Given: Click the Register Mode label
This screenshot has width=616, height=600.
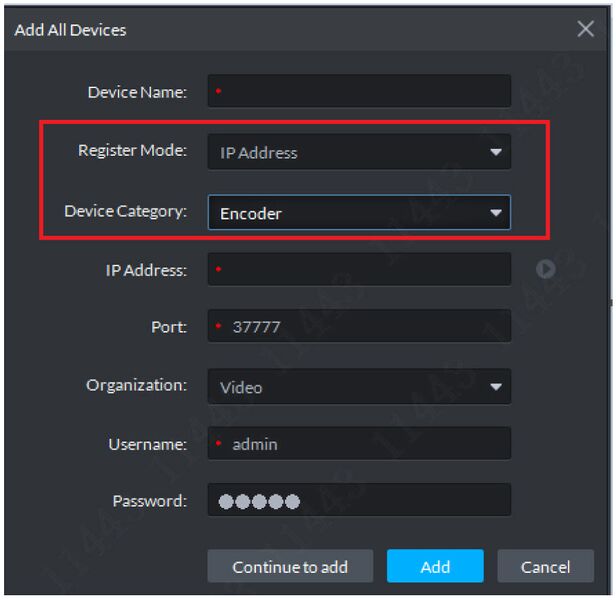Looking at the screenshot, I should click(132, 150).
